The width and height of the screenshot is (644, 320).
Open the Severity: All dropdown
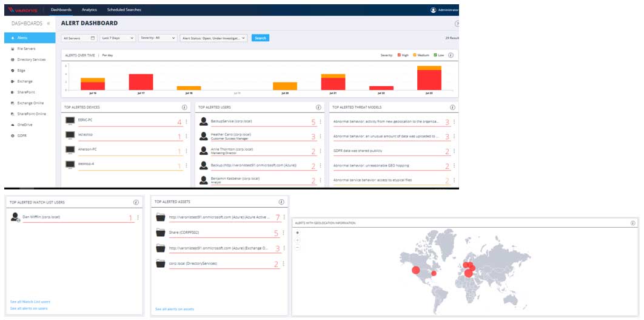158,38
